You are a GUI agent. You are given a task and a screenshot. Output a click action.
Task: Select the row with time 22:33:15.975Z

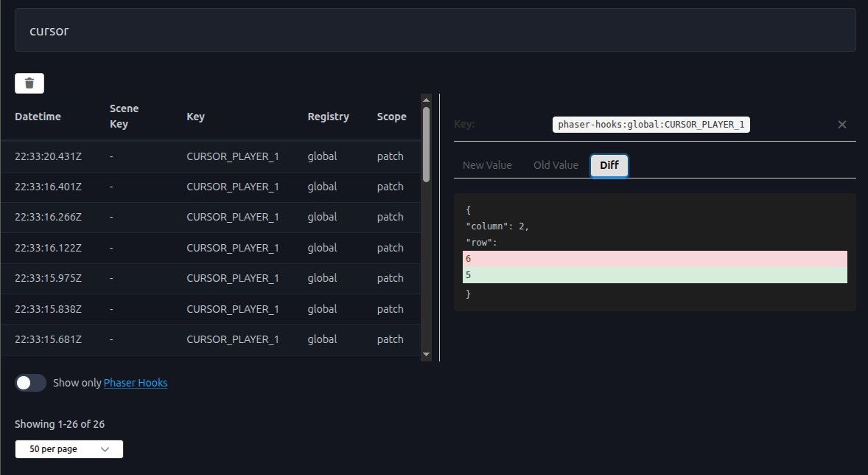210,279
